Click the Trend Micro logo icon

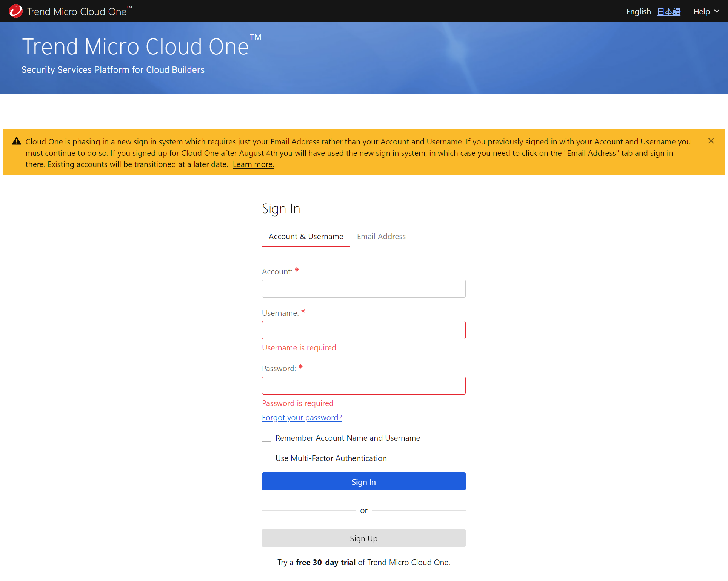[x=15, y=11]
